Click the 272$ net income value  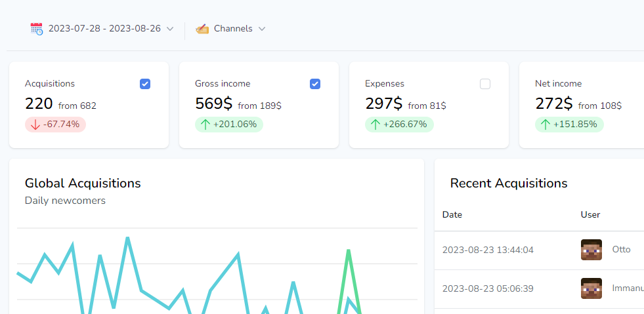pos(553,104)
